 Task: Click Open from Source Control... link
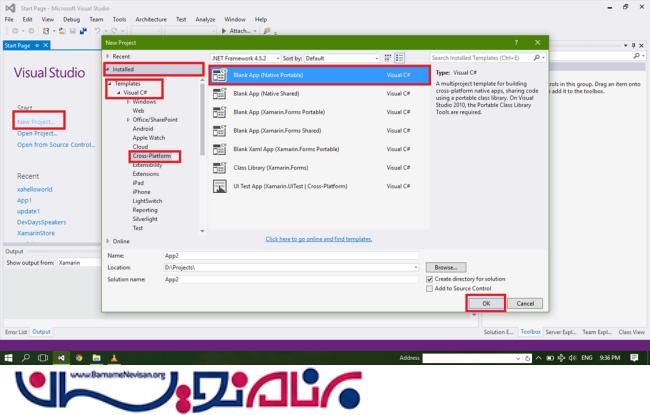coord(56,145)
